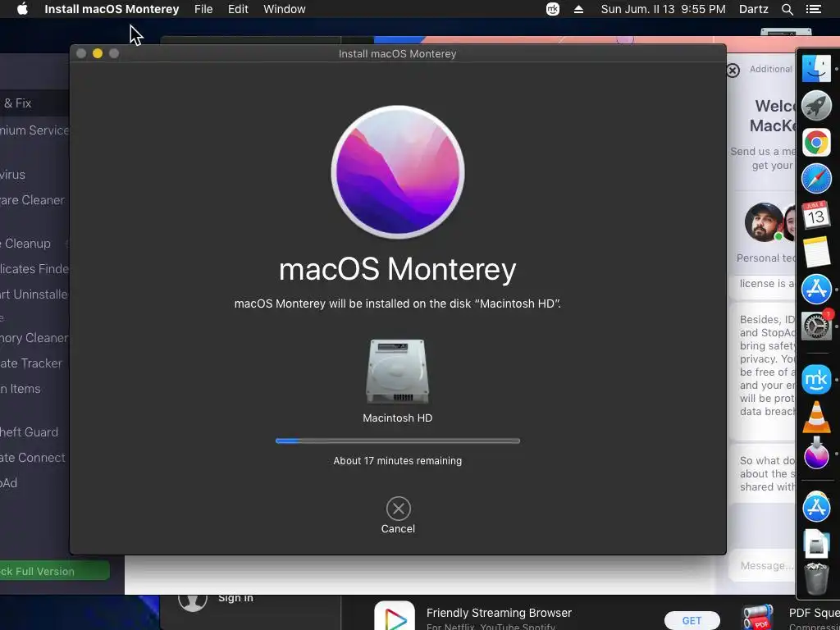Click the Macintosh HD disk icon
Image resolution: width=840 pixels, height=630 pixels.
pyautogui.click(x=398, y=371)
